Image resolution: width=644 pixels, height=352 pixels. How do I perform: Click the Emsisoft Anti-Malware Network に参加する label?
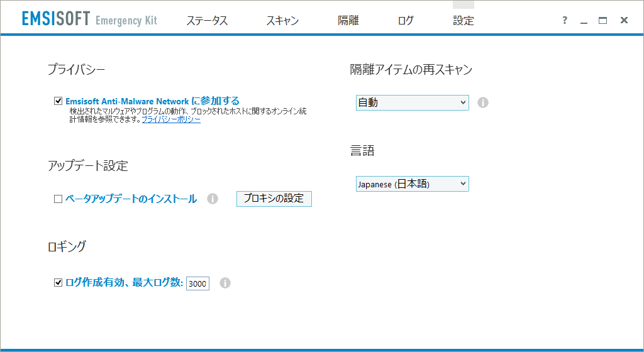152,101
